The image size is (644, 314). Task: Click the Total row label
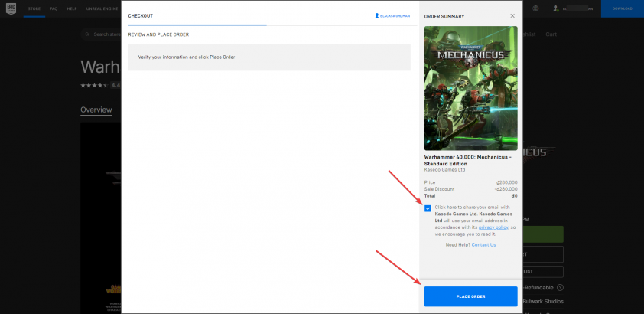430,196
